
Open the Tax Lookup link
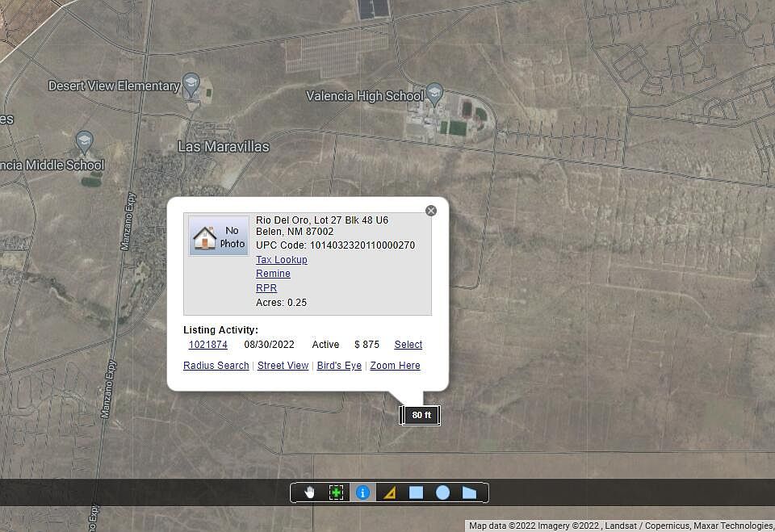tap(281, 260)
